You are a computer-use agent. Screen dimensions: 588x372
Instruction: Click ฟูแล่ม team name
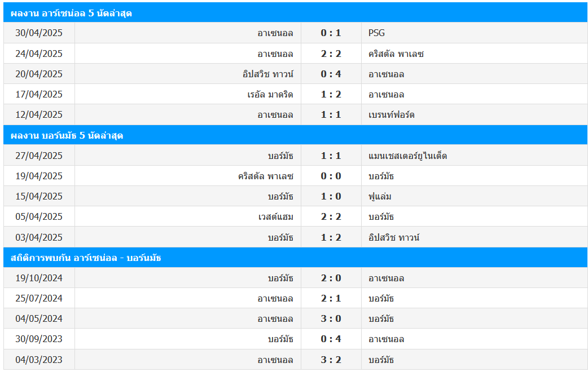[380, 196]
